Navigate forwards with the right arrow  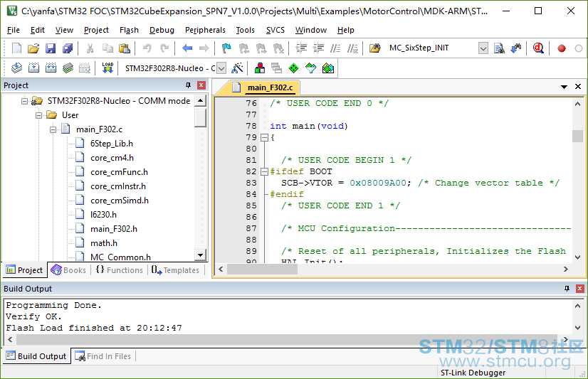tap(204, 48)
